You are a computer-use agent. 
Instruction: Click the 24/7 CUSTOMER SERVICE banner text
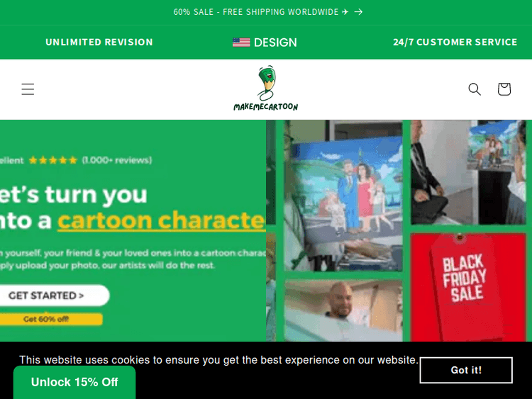click(x=455, y=42)
